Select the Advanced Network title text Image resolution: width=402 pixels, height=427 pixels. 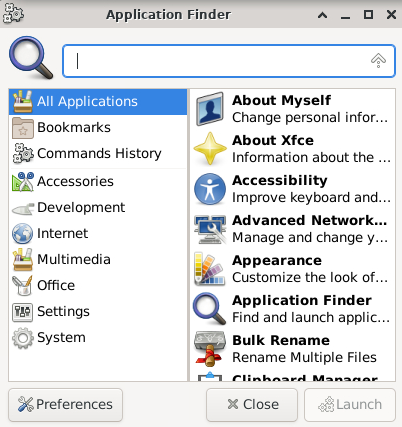coord(310,220)
